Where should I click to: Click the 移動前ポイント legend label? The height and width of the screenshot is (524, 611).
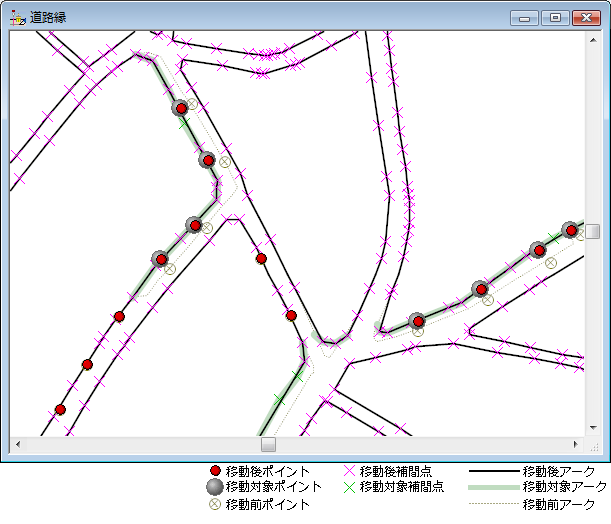268,505
